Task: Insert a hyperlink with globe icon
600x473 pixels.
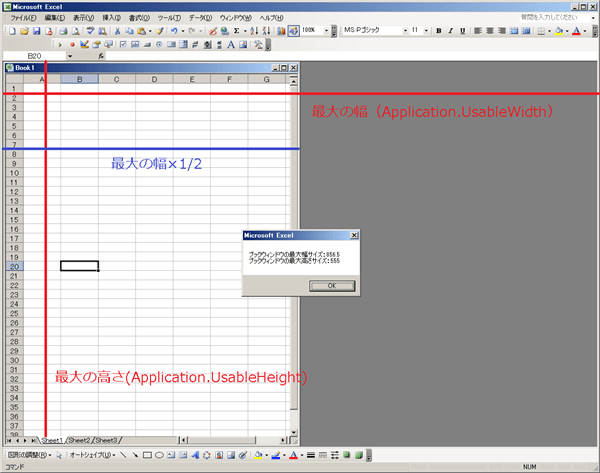Action: point(225,31)
